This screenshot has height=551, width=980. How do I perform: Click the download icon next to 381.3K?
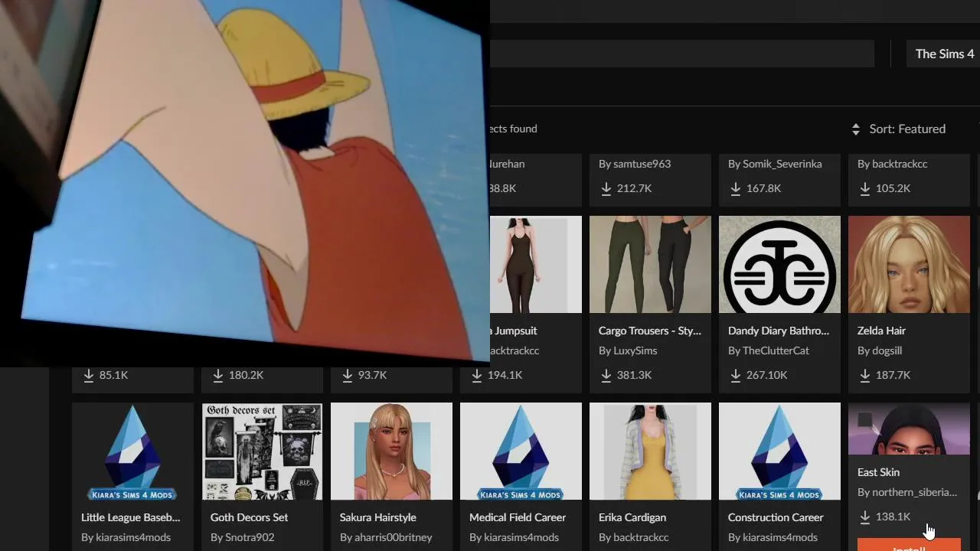(606, 375)
